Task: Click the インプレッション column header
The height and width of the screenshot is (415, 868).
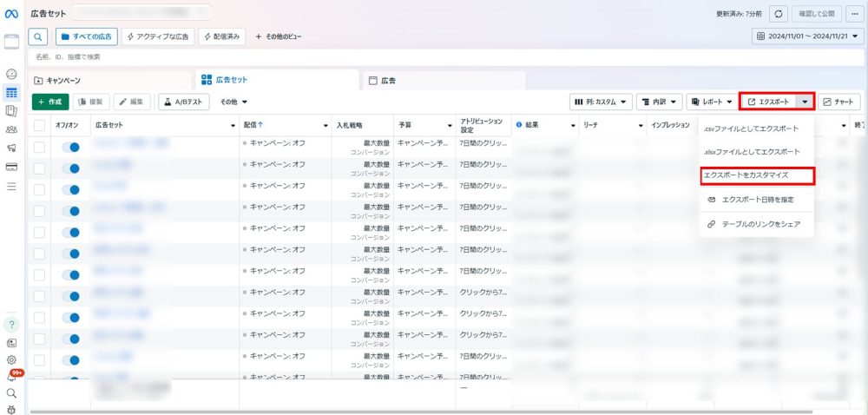Action: (x=670, y=125)
